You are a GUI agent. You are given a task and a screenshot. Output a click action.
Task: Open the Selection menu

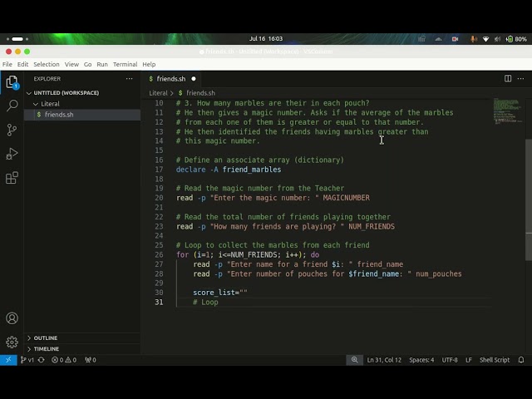(x=47, y=64)
